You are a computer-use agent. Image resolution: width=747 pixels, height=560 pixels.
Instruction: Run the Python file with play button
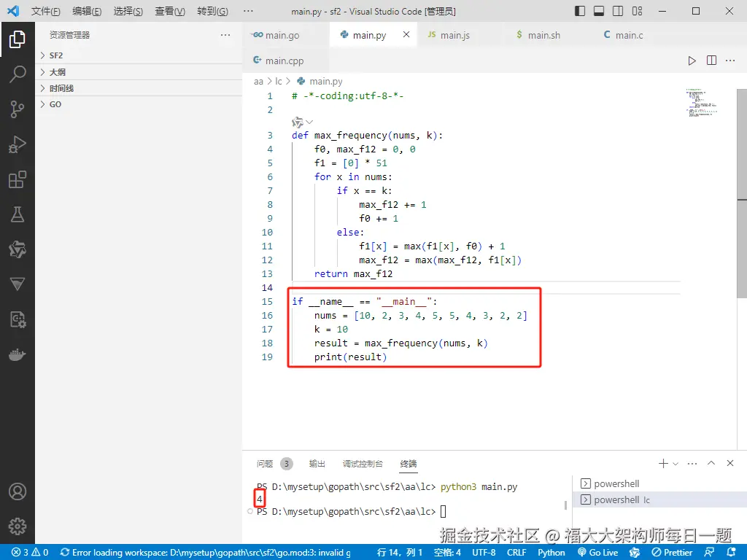point(692,61)
